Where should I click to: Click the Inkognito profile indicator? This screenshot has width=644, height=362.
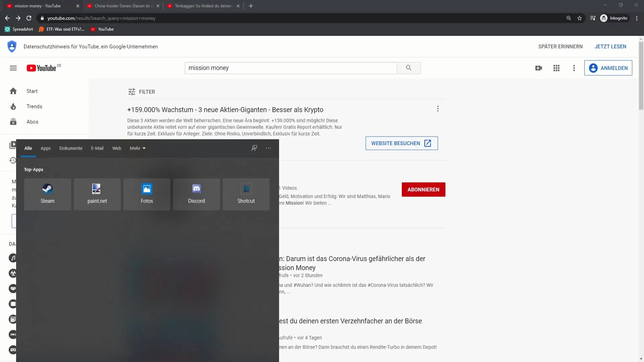614,18
